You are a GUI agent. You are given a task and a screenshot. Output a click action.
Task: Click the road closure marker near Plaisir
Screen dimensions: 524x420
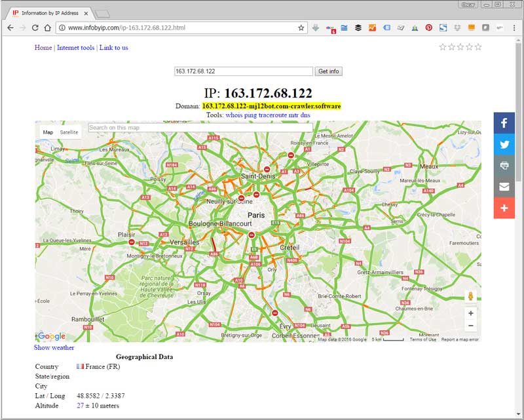click(x=132, y=242)
